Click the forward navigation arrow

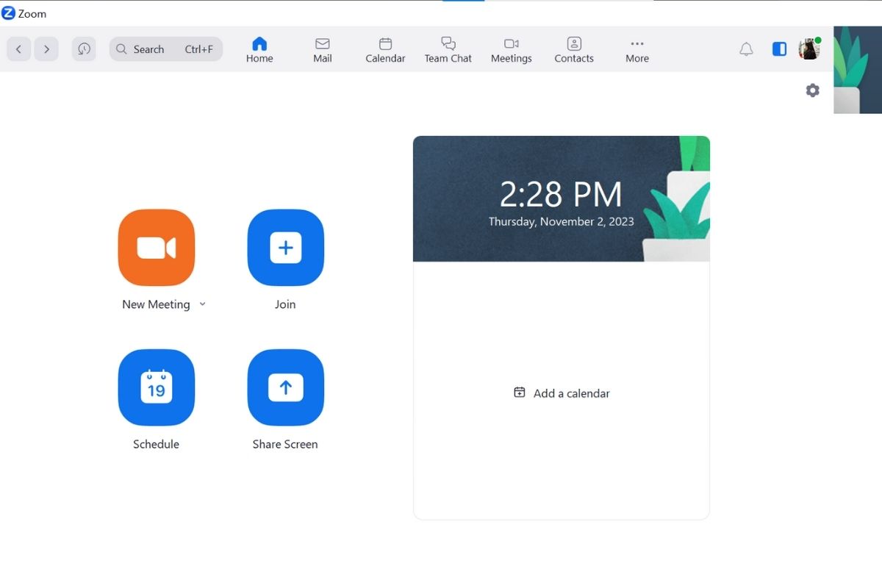tap(46, 49)
